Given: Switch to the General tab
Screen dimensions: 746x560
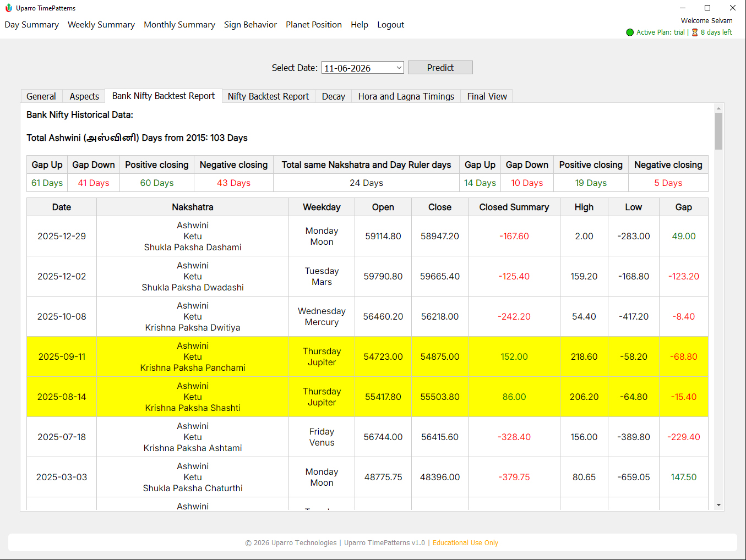Looking at the screenshot, I should [41, 96].
